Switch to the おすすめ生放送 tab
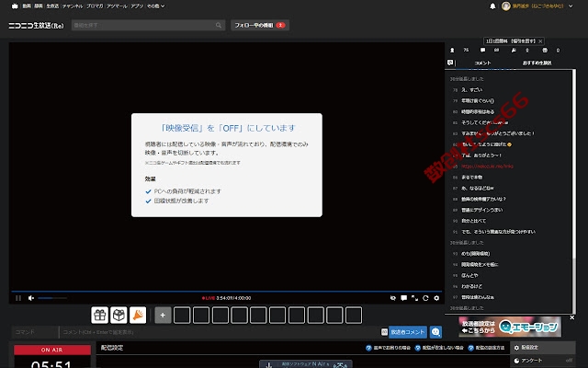Screen dimensions: 588x368 click(537, 63)
